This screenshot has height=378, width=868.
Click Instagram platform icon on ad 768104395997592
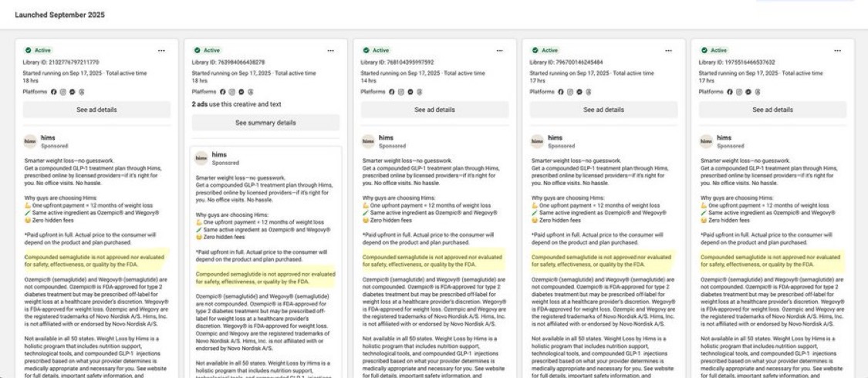401,92
